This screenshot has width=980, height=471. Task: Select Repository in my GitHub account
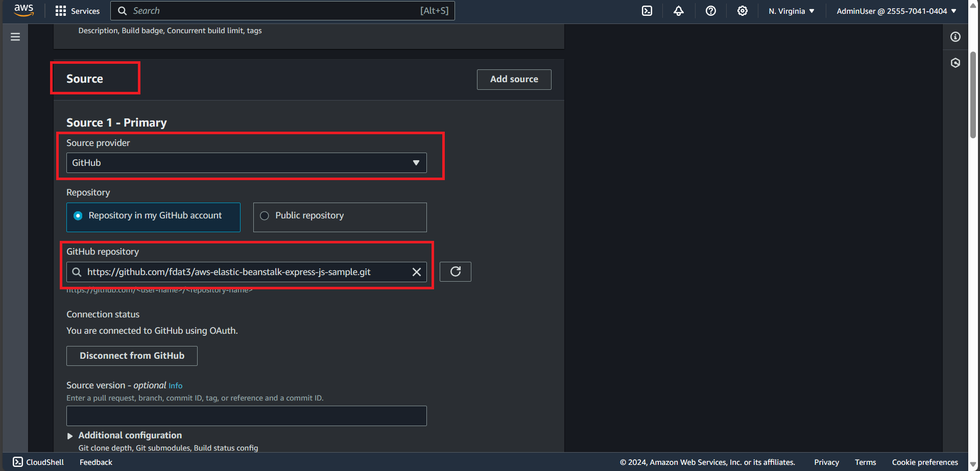[153, 217]
